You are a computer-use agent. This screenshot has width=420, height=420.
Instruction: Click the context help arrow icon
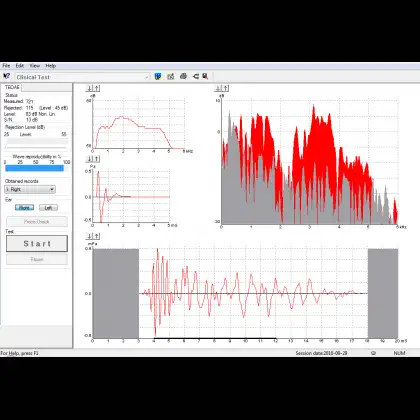coord(6,77)
